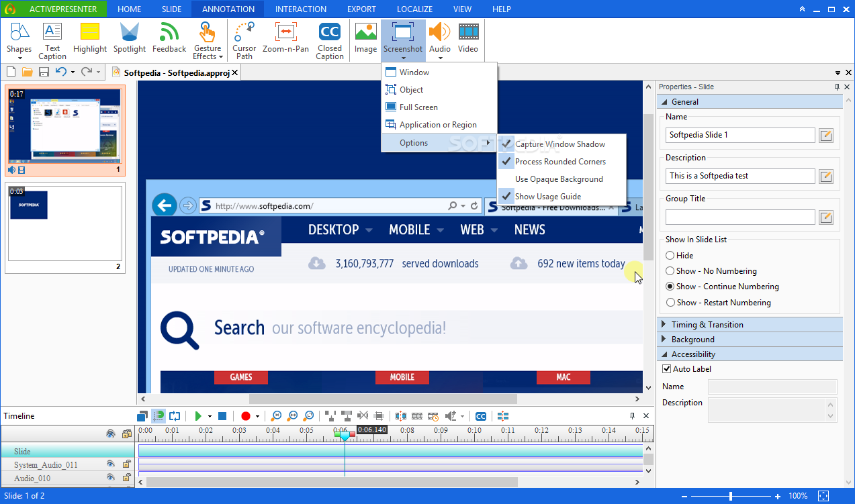Create a new project file
This screenshot has width=855, height=504.
coord(11,72)
